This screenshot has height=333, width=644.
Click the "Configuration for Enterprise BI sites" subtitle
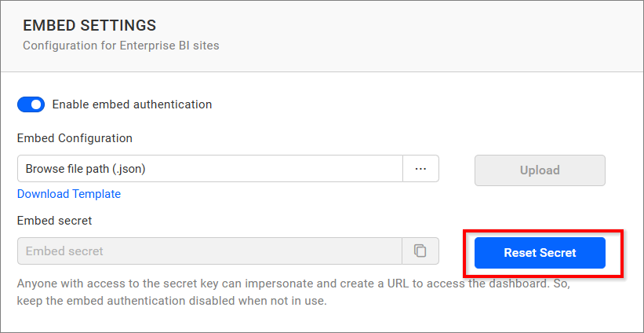click(x=121, y=46)
